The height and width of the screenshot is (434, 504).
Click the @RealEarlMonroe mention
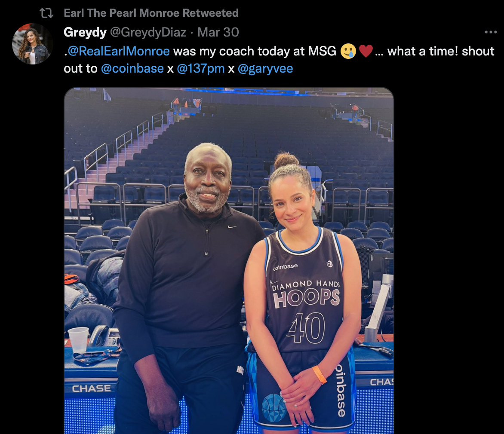coord(119,51)
